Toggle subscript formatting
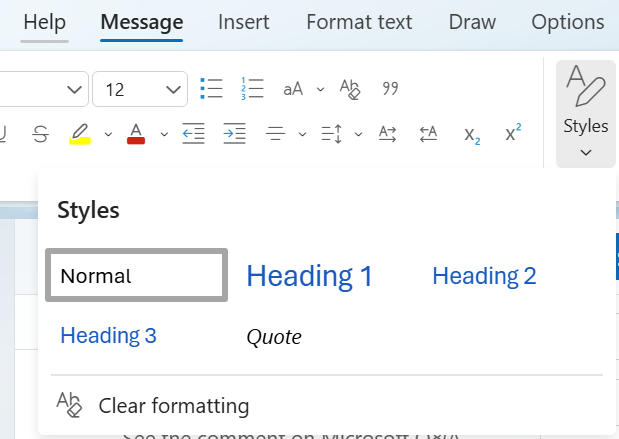 472,135
